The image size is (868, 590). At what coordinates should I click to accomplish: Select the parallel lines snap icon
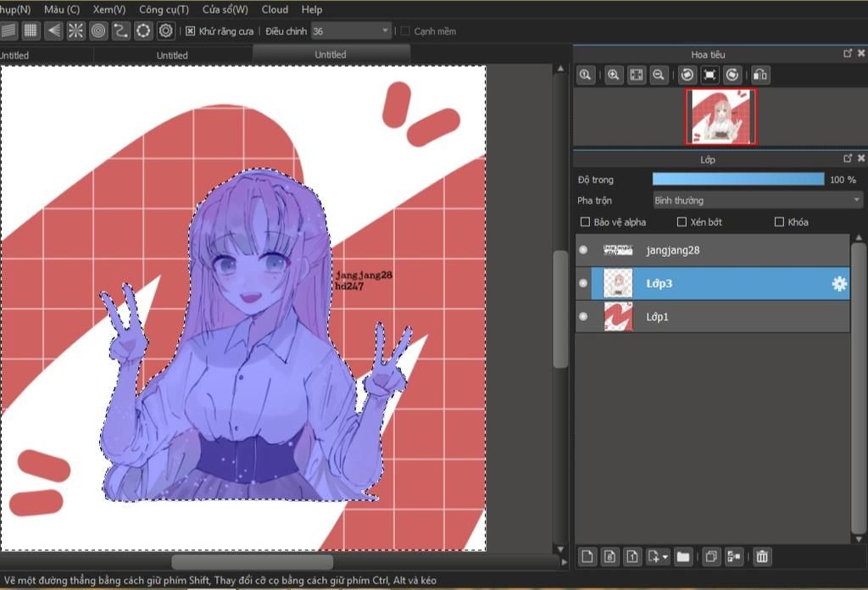8,31
